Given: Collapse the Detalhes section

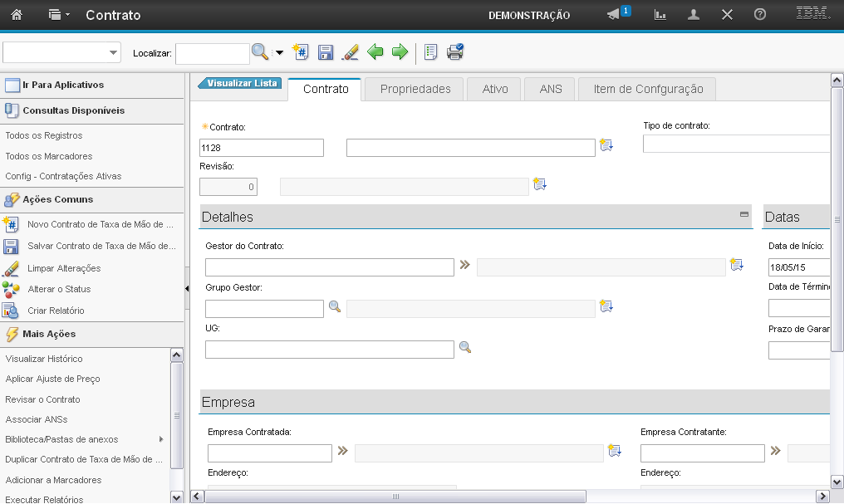Looking at the screenshot, I should tap(744, 214).
